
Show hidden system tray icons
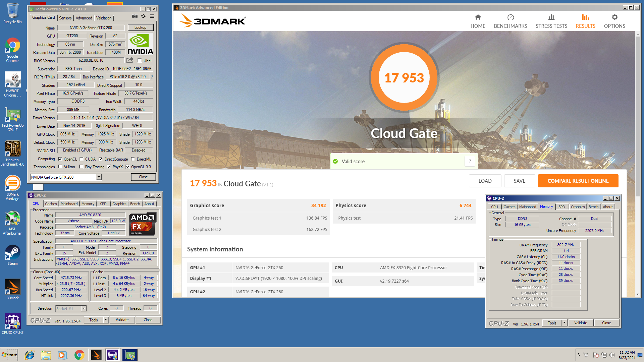coord(579,355)
